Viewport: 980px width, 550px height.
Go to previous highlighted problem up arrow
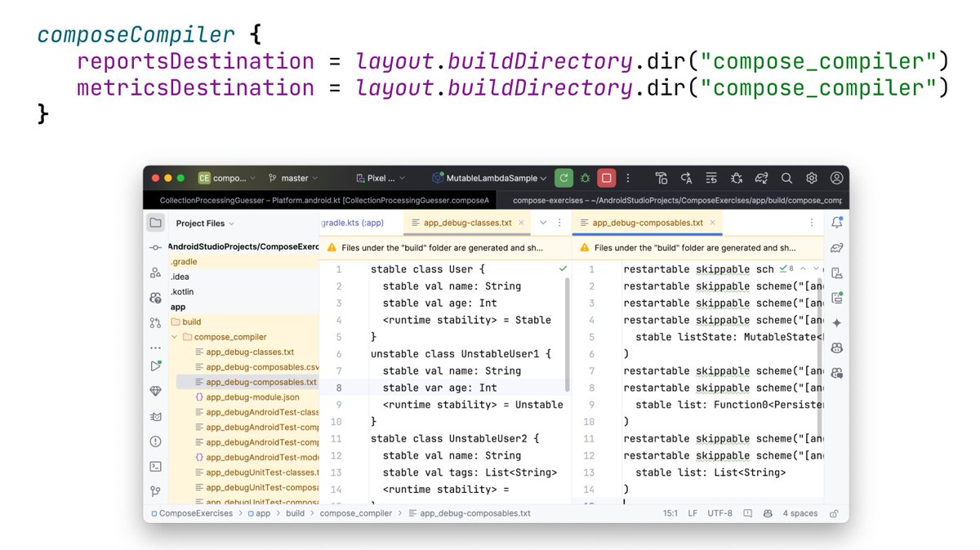point(803,268)
